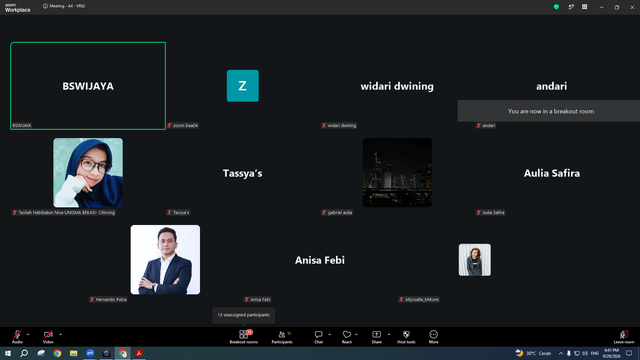Open audio options arrow beside Audio

click(28, 334)
